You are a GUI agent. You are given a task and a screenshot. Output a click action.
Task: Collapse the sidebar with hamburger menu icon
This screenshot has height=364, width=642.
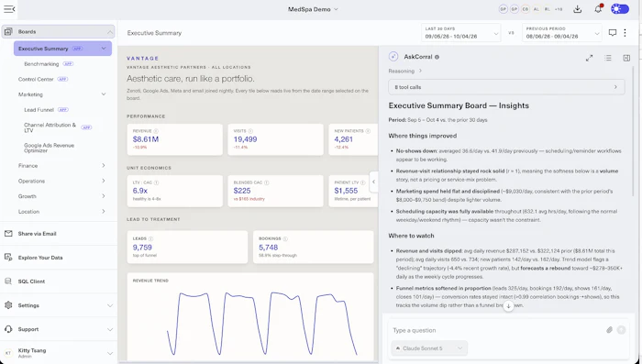tap(9, 9)
